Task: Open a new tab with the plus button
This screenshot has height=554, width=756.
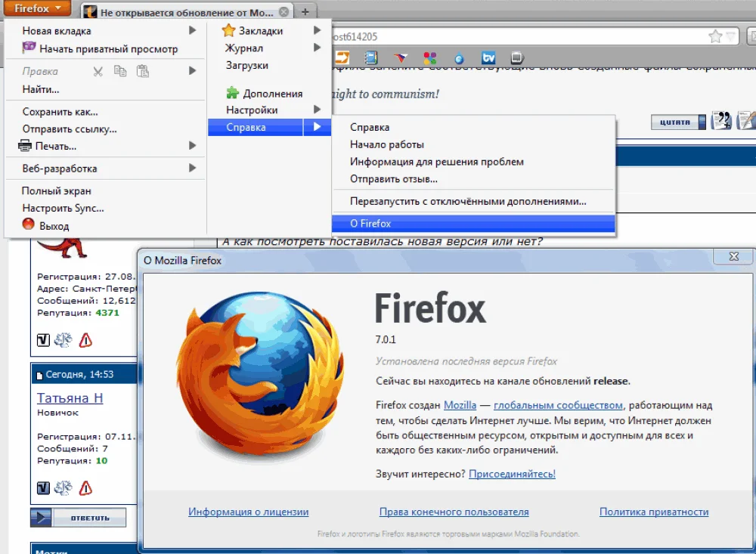Action: [x=305, y=11]
